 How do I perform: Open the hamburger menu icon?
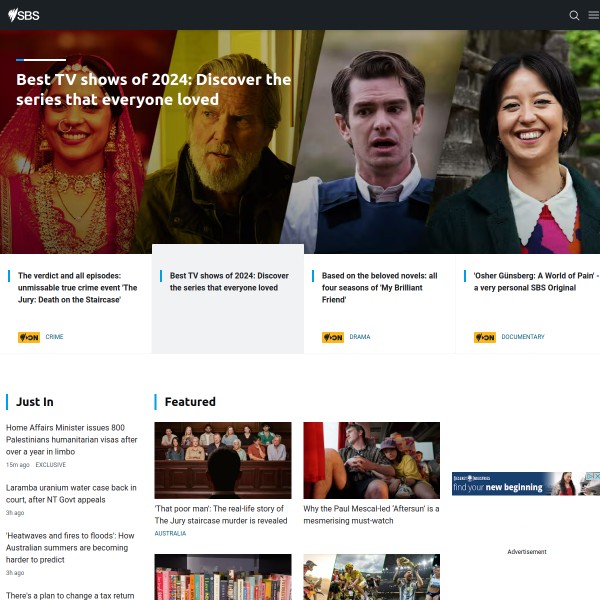[x=593, y=15]
